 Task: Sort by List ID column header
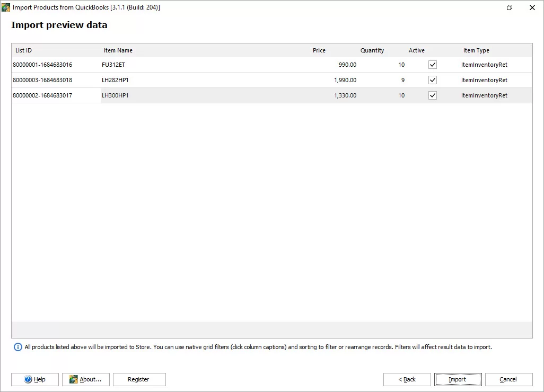(x=24, y=50)
